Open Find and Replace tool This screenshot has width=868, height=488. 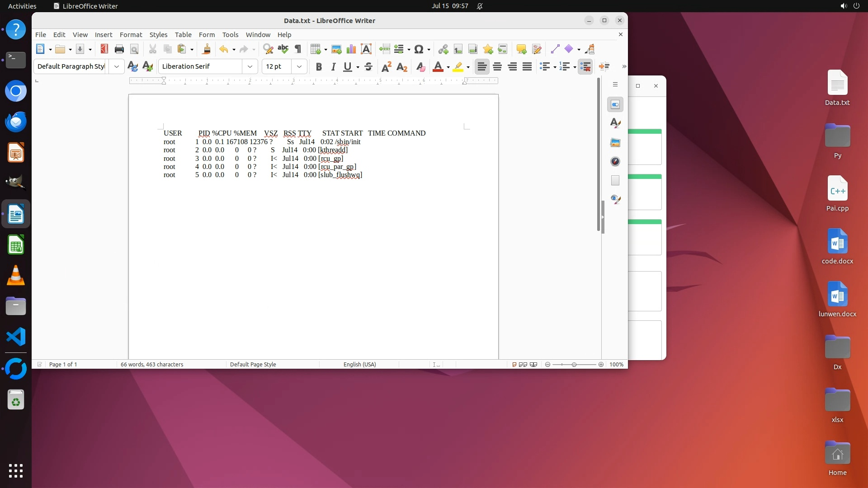click(268, 49)
